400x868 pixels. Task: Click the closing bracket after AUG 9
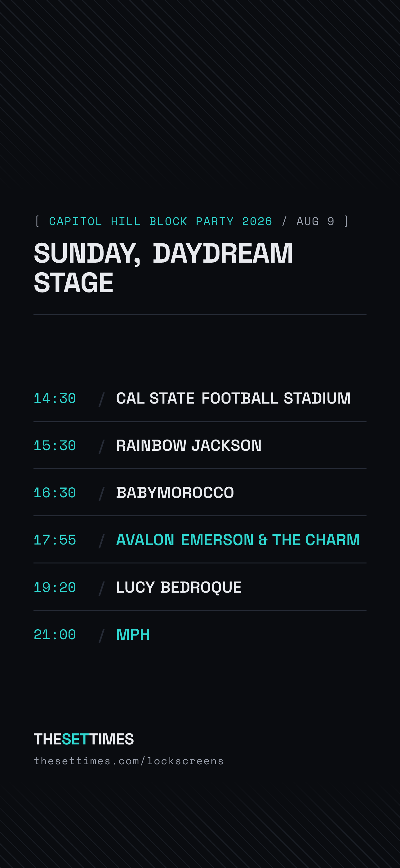coord(346,221)
